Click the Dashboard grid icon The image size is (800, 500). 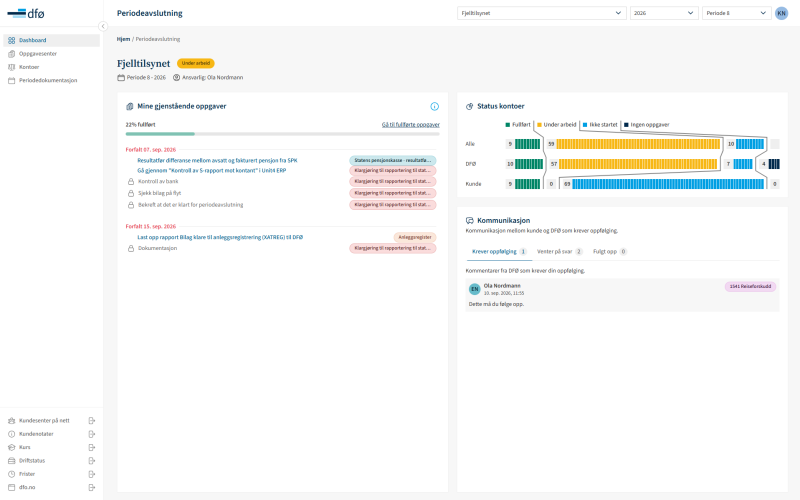[12, 40]
